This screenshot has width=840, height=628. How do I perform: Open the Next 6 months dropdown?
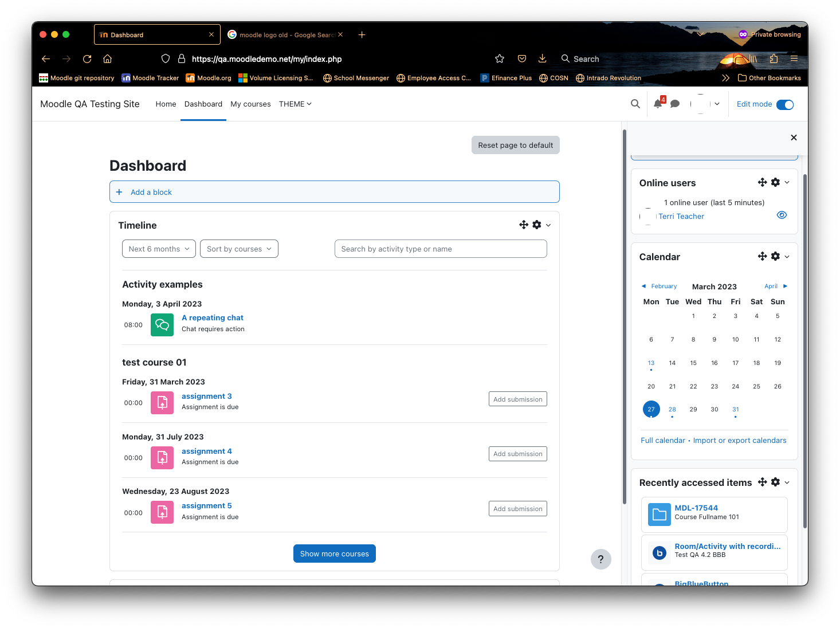[159, 249]
